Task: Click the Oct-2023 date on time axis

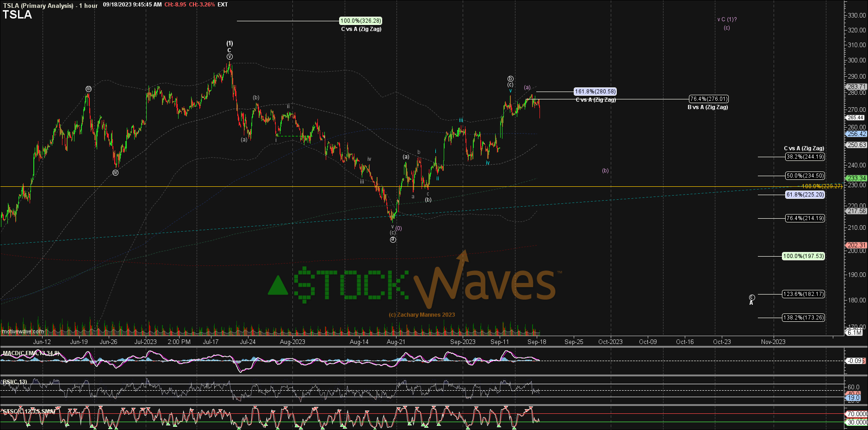Action: (x=610, y=342)
